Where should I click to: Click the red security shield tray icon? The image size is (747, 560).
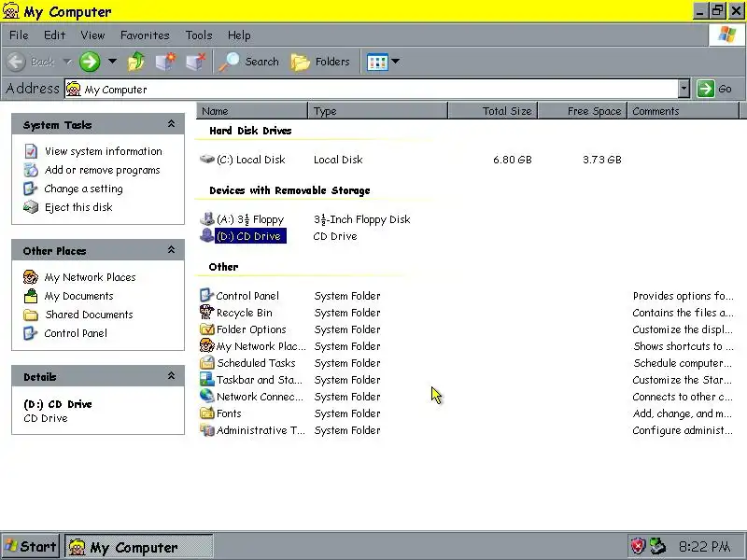[638, 546]
